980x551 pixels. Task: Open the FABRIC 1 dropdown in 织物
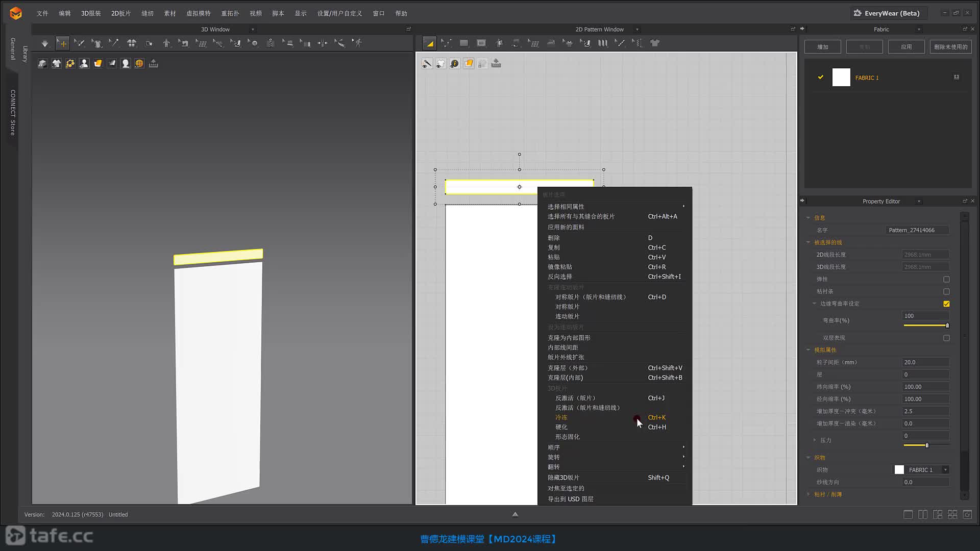945,470
